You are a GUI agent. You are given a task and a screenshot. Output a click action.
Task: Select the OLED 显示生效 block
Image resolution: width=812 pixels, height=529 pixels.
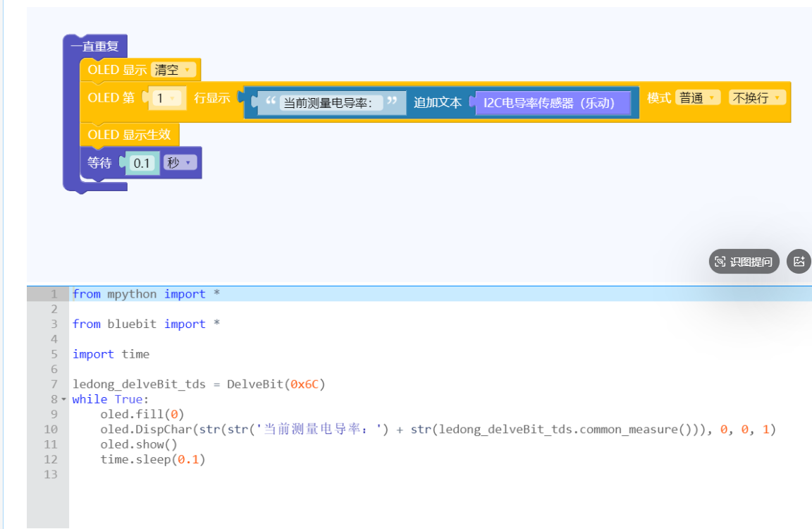point(130,135)
